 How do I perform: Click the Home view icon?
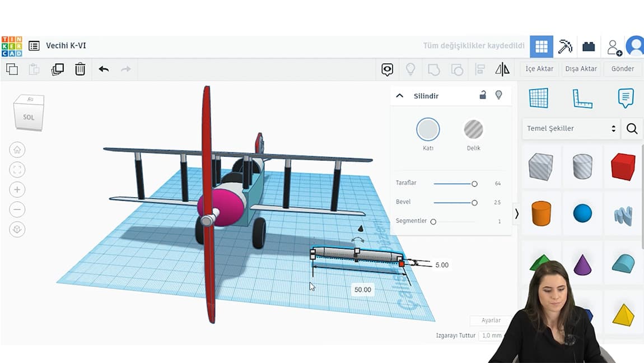click(x=17, y=150)
